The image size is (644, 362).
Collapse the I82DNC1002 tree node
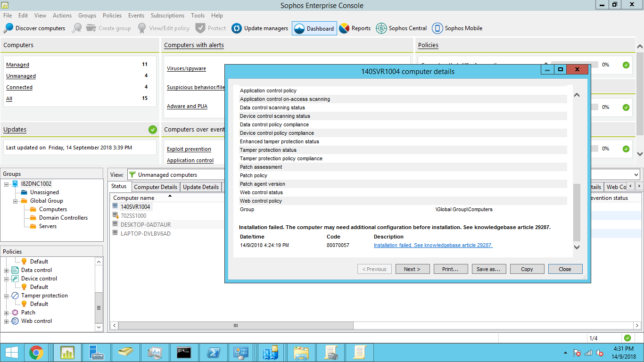(7, 184)
